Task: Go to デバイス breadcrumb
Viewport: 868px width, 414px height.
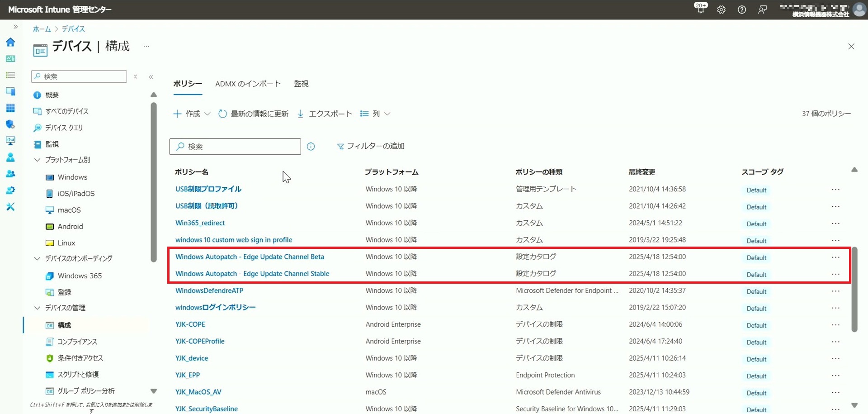Action: pyautogui.click(x=73, y=29)
